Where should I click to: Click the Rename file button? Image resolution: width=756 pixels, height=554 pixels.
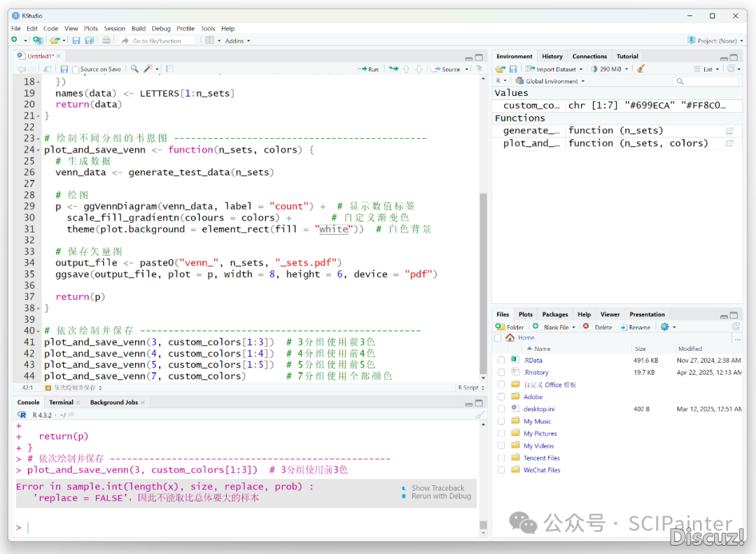635,326
